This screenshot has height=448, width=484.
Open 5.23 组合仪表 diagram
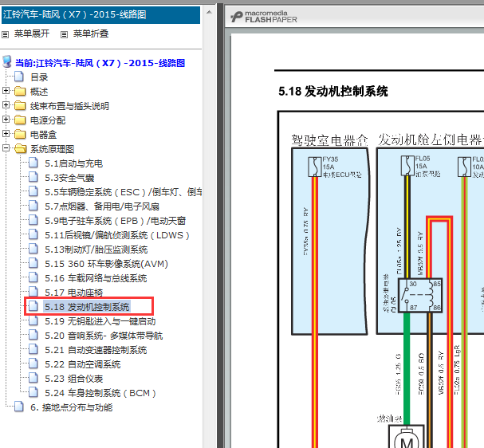pyautogui.click(x=74, y=379)
